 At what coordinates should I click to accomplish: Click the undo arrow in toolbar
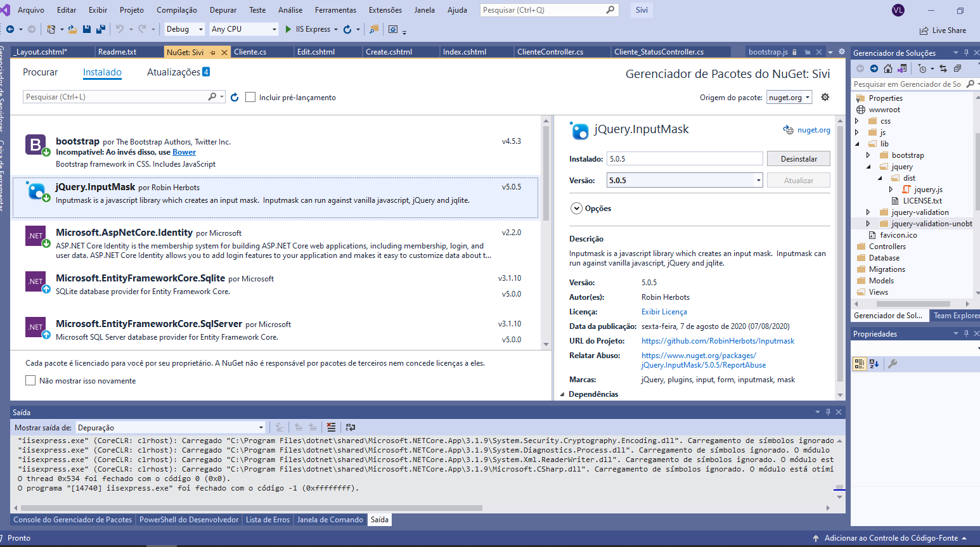pyautogui.click(x=120, y=29)
